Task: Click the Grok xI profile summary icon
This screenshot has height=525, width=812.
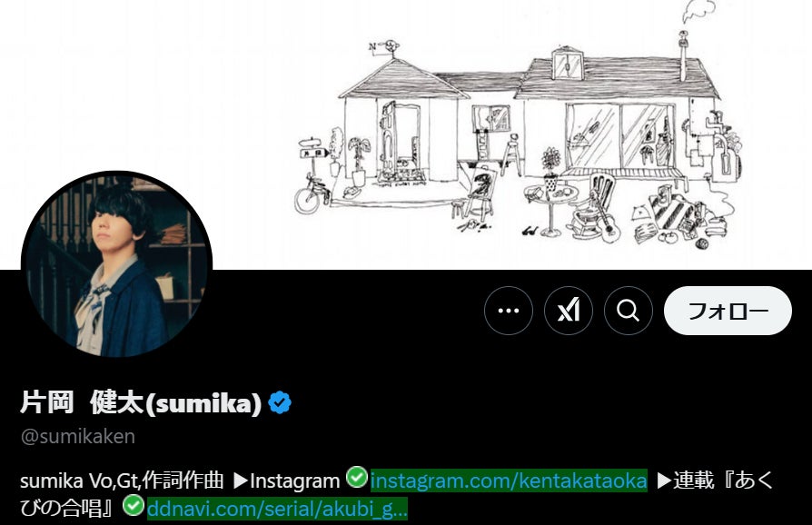Action: pos(568,311)
